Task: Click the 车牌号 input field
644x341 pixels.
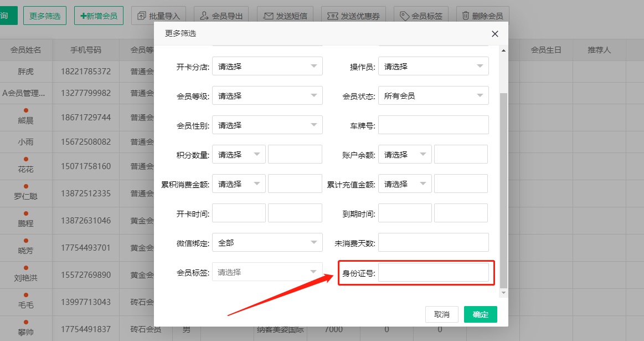Action: point(433,125)
